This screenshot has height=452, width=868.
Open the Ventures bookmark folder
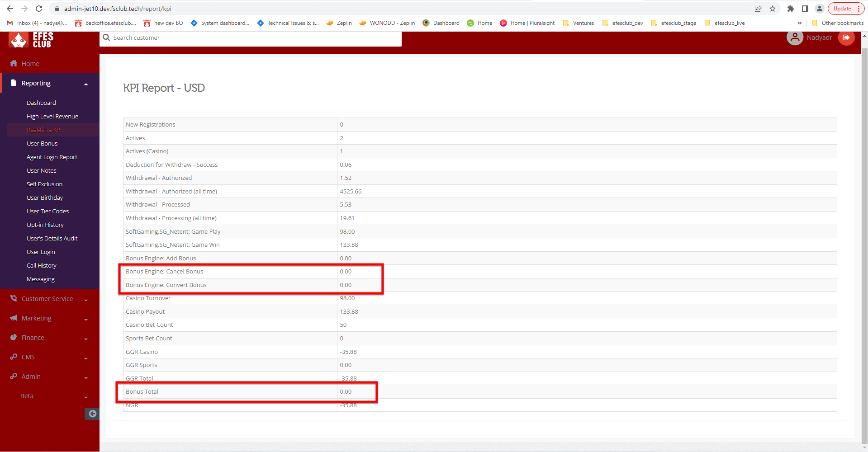579,23
